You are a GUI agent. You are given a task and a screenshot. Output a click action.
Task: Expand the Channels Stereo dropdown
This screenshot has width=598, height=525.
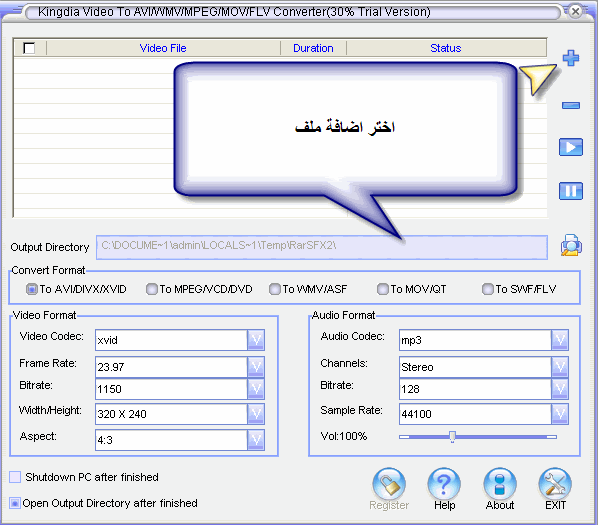point(560,367)
